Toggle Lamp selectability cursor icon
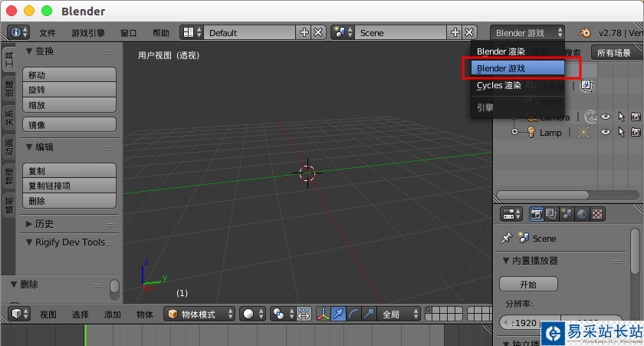This screenshot has width=644, height=346. 621,132
